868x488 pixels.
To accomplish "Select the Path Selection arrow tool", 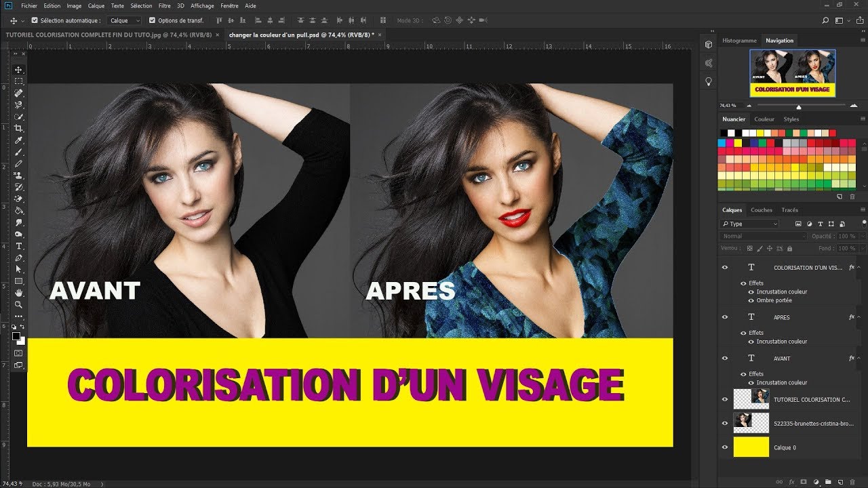I will click(18, 269).
